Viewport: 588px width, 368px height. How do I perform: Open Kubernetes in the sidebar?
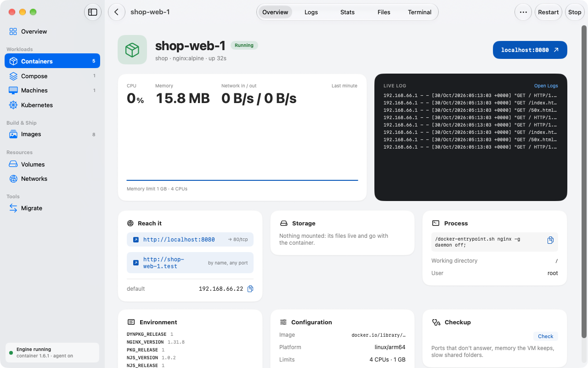coord(52,105)
